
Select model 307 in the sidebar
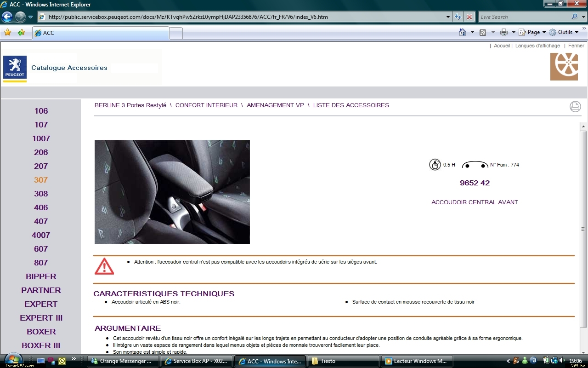tap(41, 180)
